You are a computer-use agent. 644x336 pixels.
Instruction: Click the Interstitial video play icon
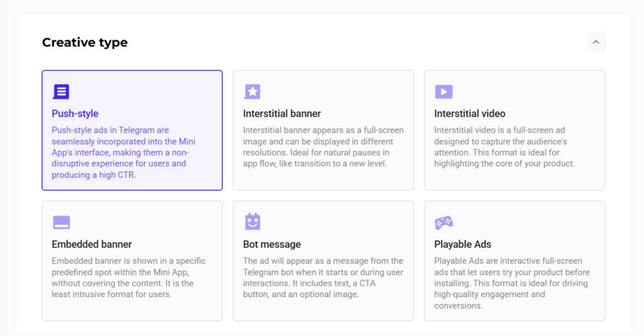(x=443, y=92)
